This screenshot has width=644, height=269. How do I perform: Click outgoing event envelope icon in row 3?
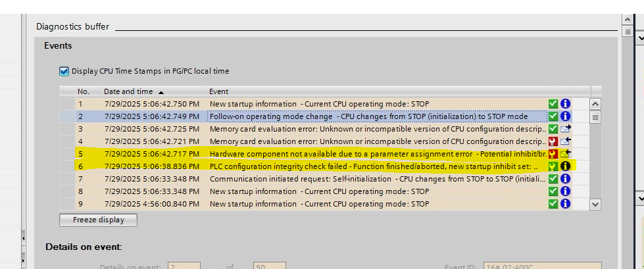[x=566, y=129]
